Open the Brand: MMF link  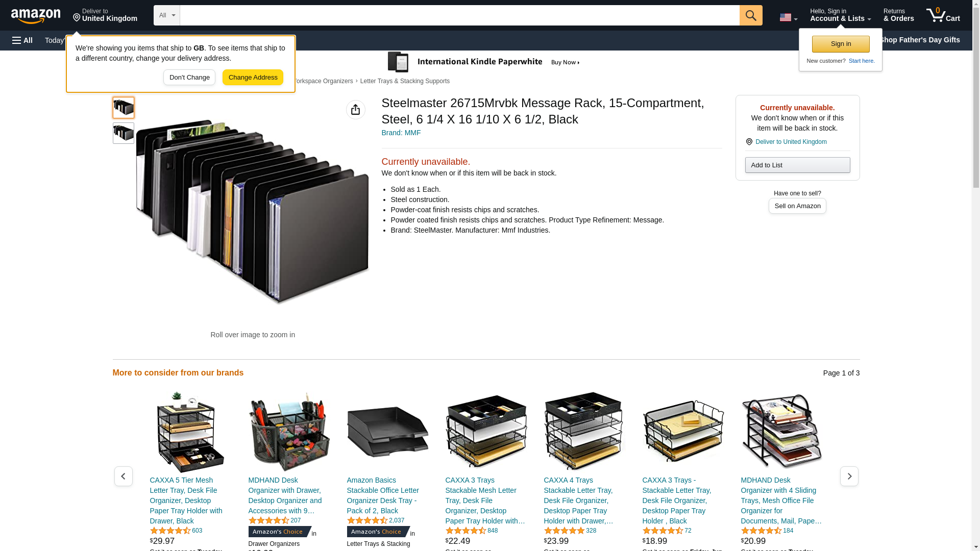[x=401, y=133]
